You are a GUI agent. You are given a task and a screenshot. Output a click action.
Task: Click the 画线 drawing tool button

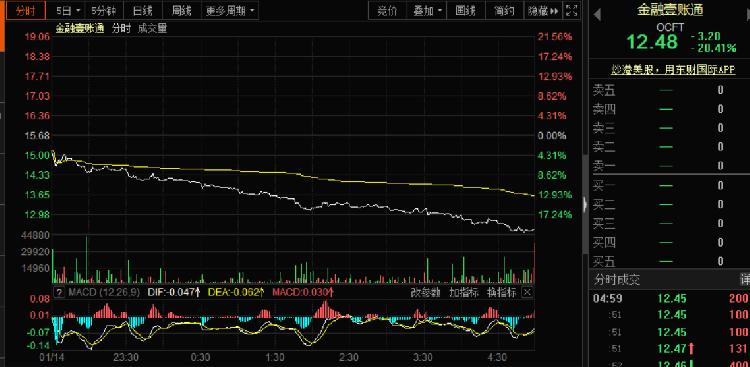click(465, 10)
